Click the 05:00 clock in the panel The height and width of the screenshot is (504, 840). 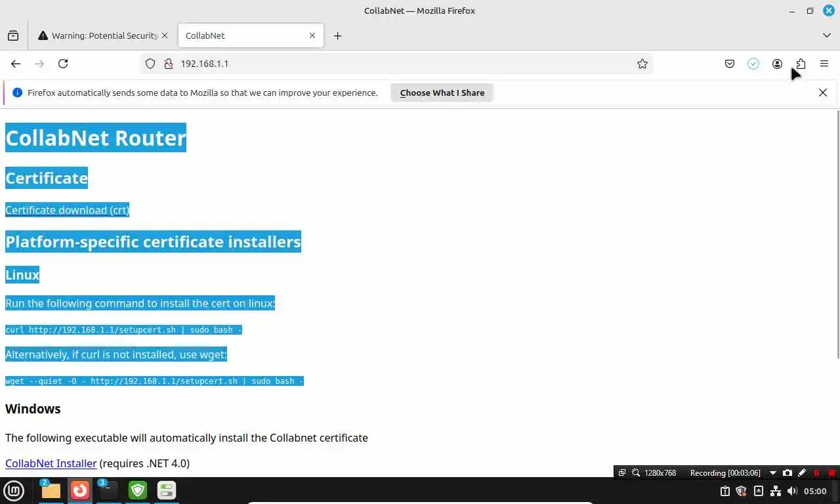815,491
